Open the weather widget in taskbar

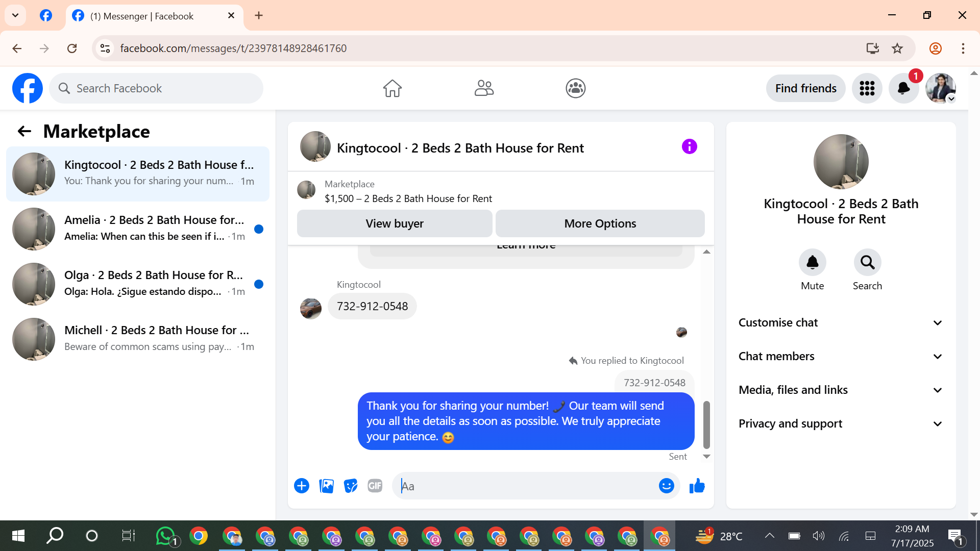719,536
